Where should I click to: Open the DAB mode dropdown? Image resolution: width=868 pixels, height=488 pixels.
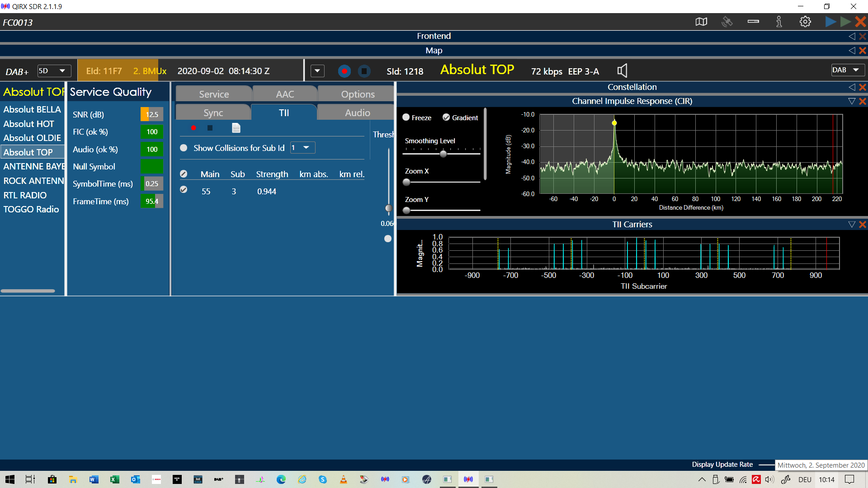(x=847, y=70)
